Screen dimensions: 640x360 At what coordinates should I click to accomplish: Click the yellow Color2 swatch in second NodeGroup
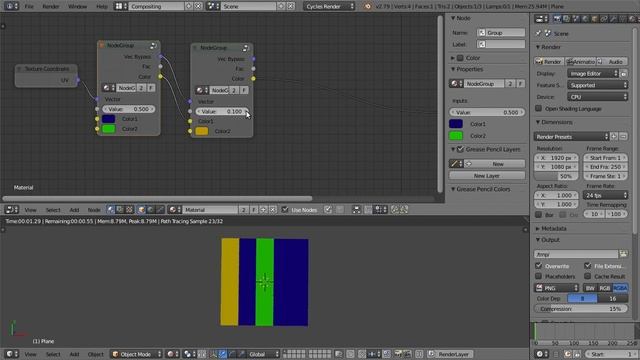point(202,131)
